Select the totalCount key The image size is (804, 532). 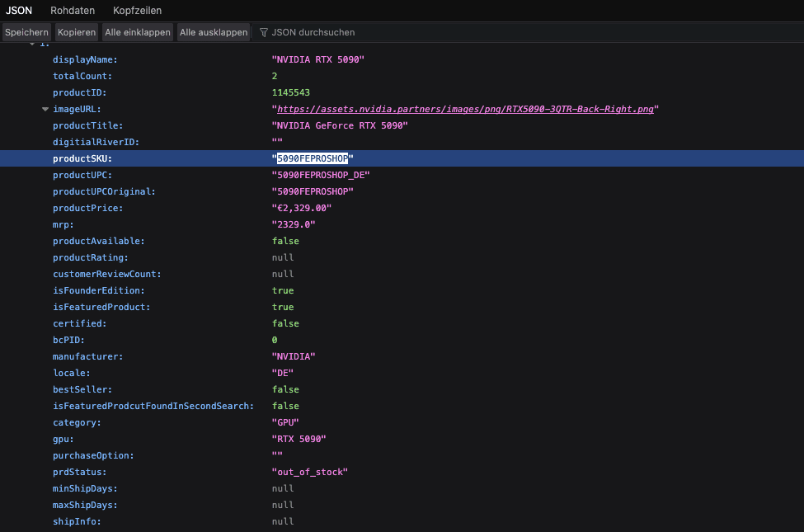pos(82,76)
